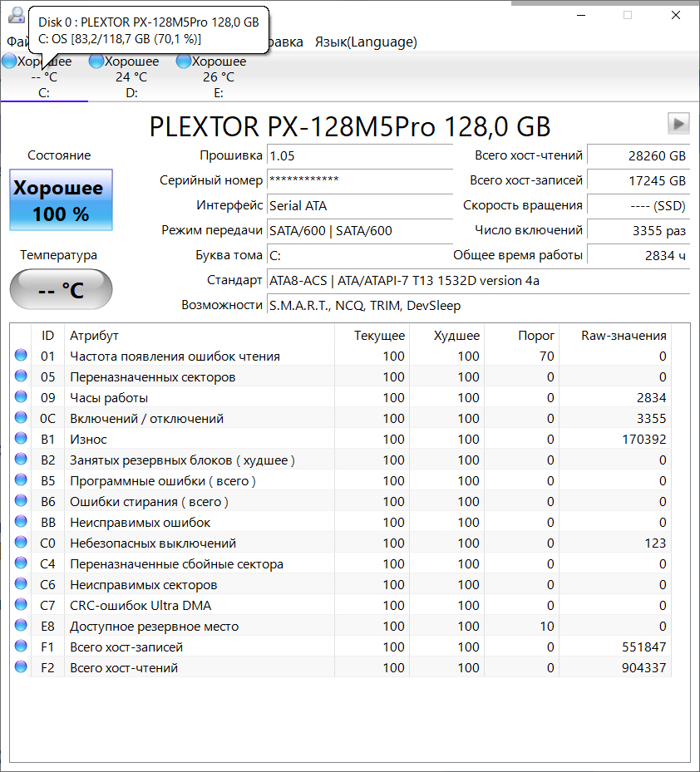Switch to disk E: tab
This screenshot has width=700, height=772.
219,76
